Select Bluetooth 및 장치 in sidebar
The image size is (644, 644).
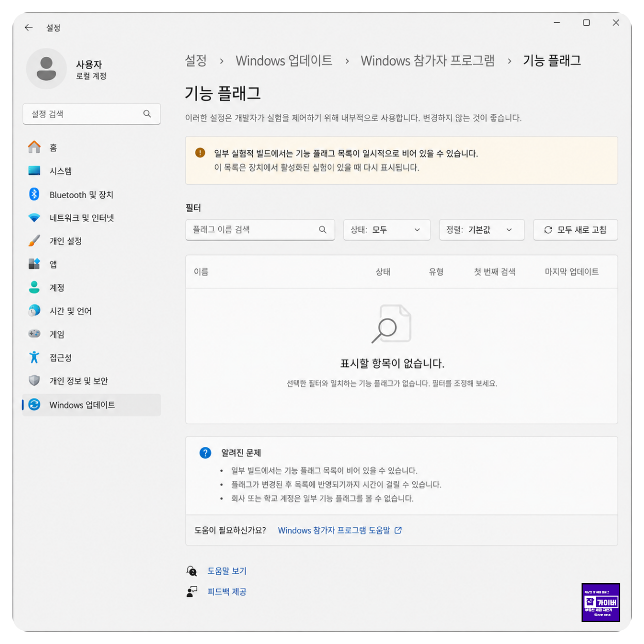92,195
